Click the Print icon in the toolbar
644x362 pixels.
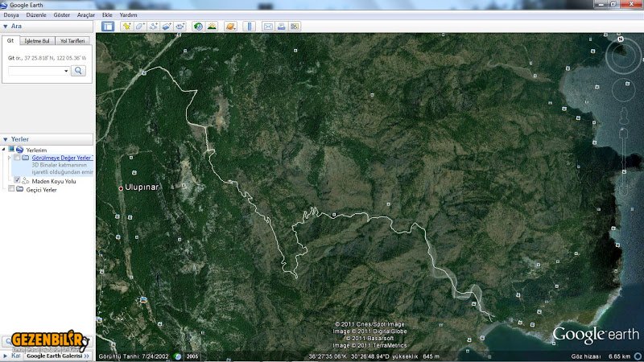pos(281,27)
